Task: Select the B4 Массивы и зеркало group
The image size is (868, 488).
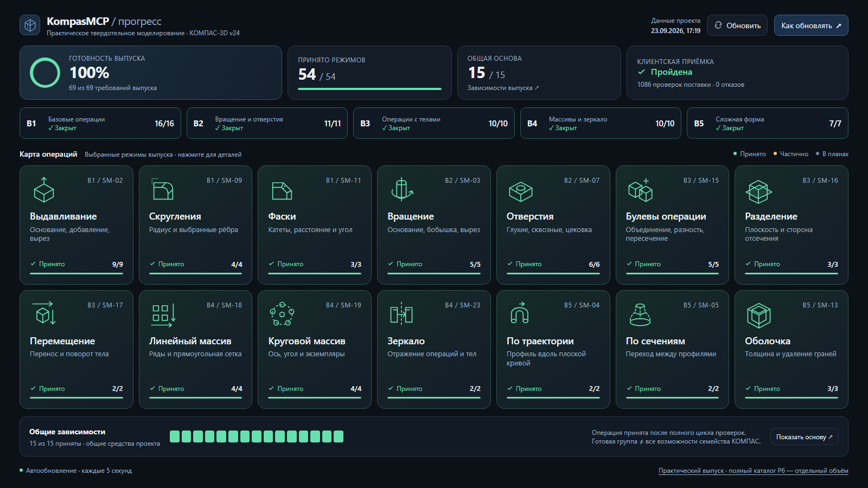Action: pyautogui.click(x=601, y=123)
